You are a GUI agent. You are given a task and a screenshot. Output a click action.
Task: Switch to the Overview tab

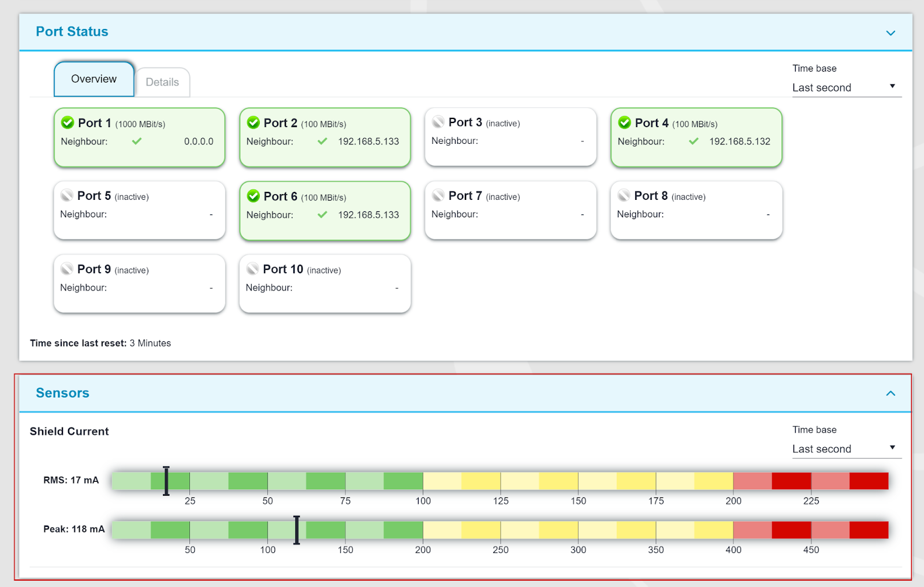(94, 79)
